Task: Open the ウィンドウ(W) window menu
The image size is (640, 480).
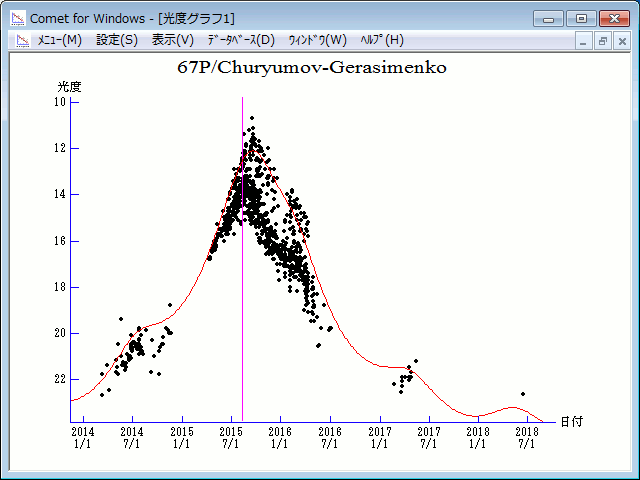Action: (318, 40)
